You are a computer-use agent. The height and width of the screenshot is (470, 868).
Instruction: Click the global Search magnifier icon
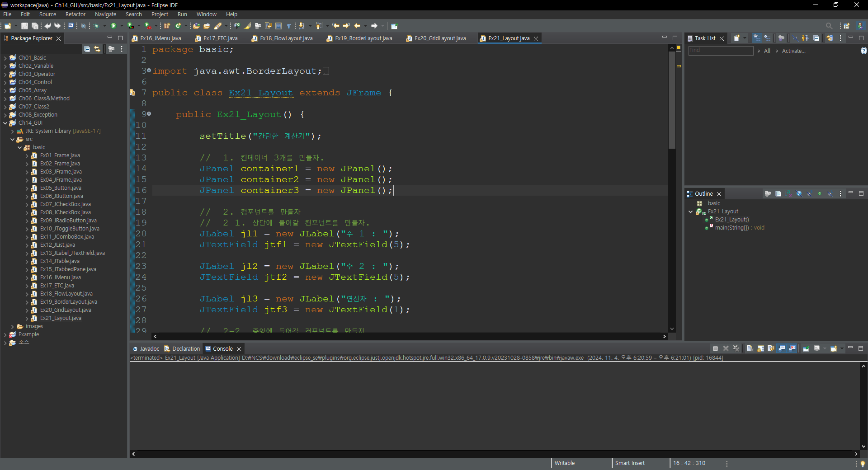click(829, 26)
